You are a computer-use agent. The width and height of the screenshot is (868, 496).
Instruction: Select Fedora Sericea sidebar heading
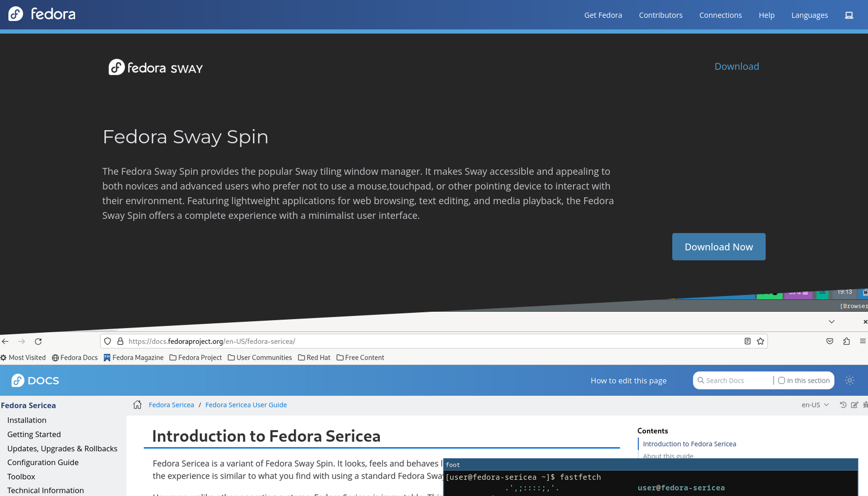(28, 405)
